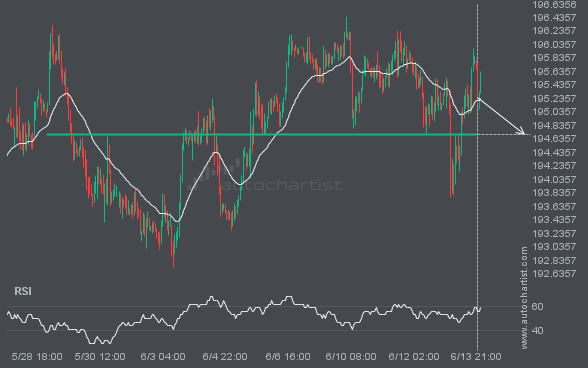Image resolution: width=588 pixels, height=368 pixels.
Task: Click the 193.8357 price label
Action: (x=554, y=193)
